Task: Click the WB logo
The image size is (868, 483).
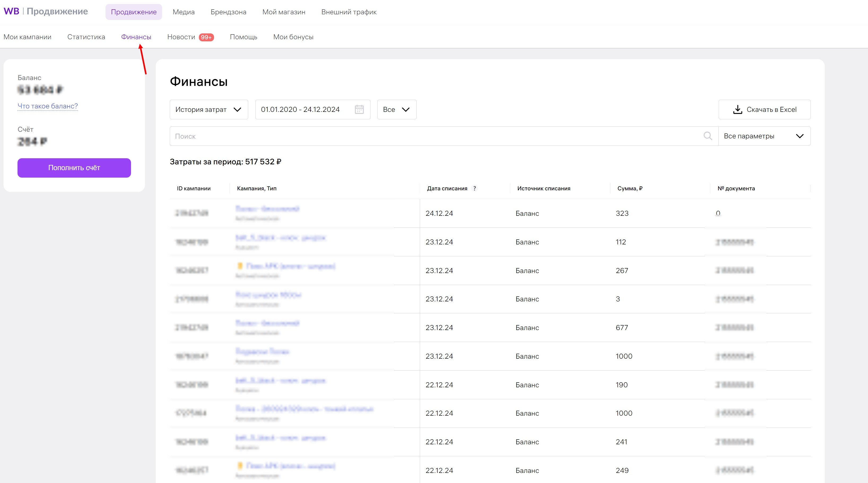Action: [x=11, y=11]
